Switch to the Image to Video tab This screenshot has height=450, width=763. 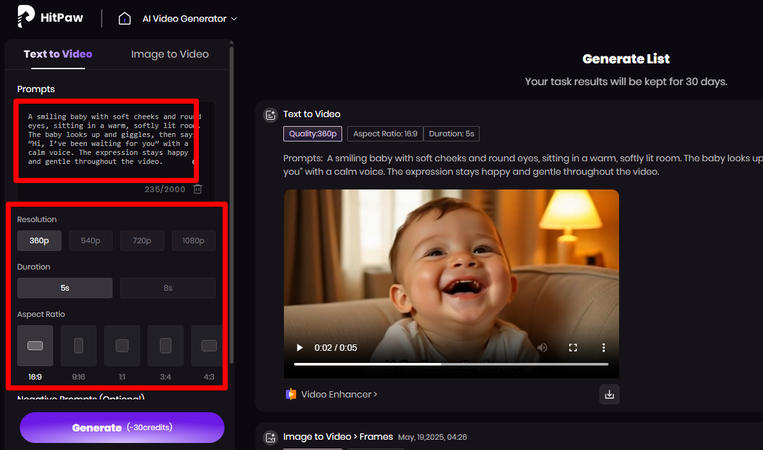[x=170, y=54]
